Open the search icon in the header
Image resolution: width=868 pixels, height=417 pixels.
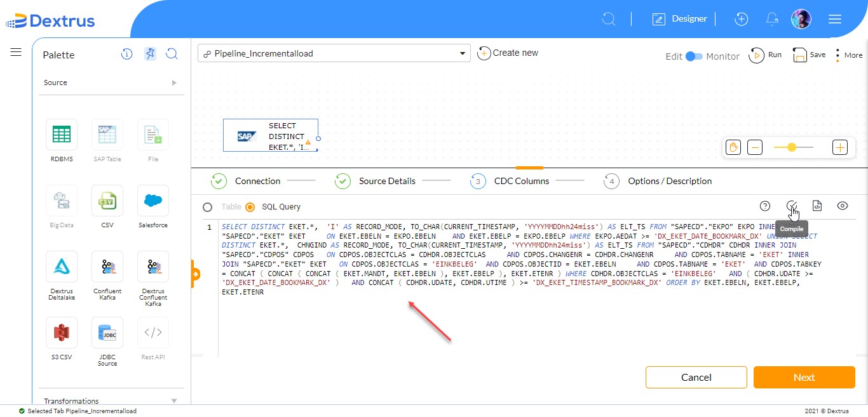pos(609,19)
